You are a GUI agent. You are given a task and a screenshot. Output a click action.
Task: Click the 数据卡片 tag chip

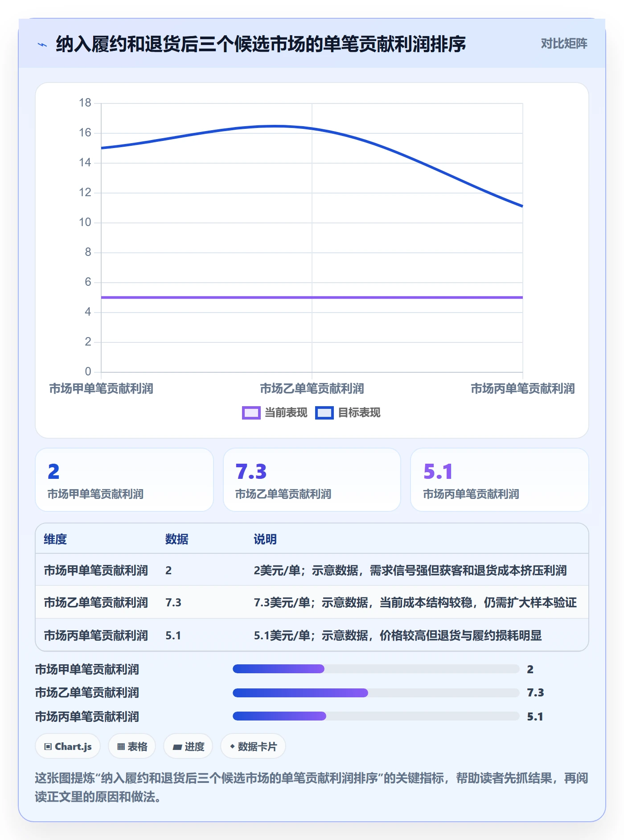[253, 746]
